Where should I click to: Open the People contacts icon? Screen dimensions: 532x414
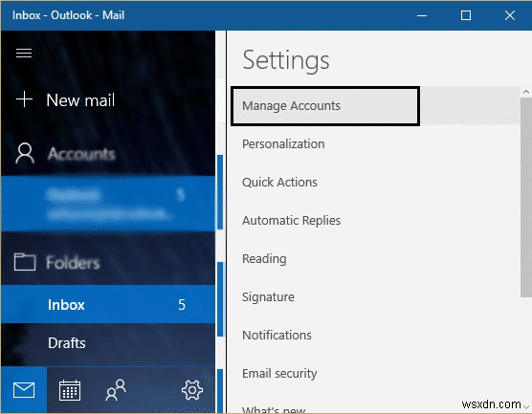116,390
